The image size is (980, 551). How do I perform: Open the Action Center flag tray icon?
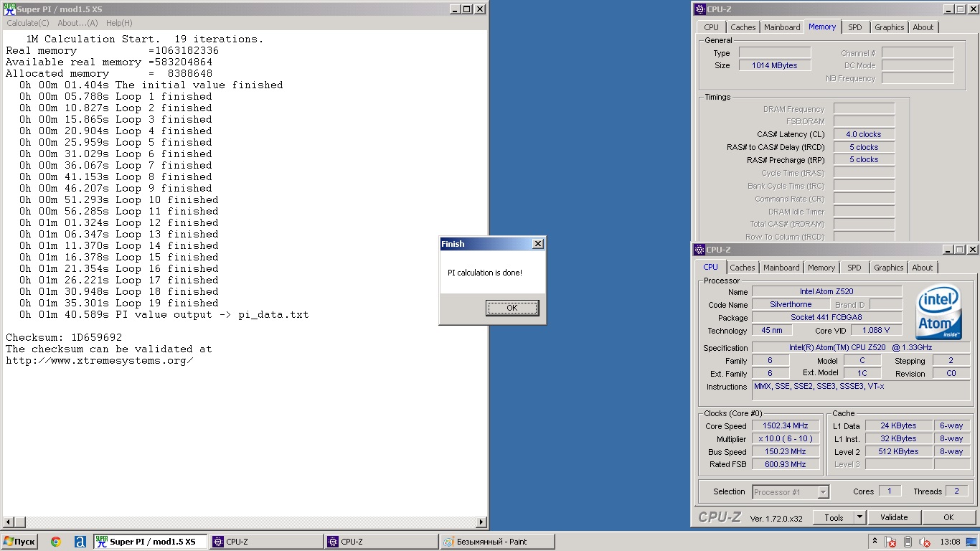(890, 542)
